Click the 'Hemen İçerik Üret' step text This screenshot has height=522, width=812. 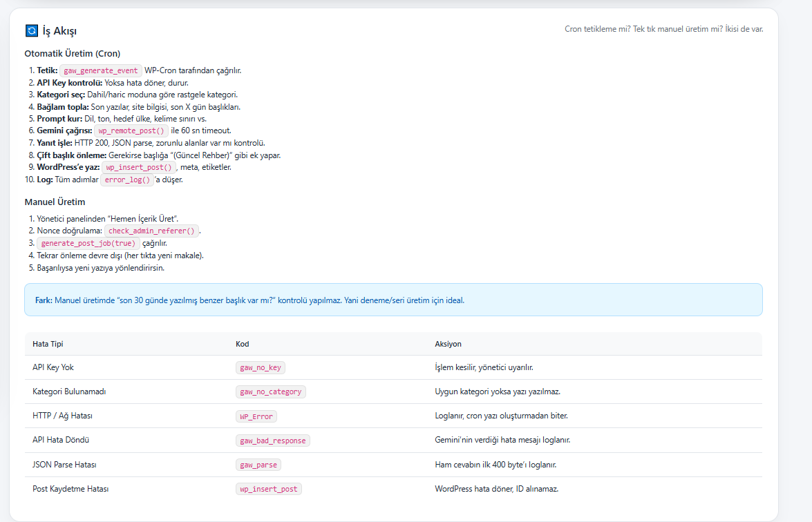point(107,219)
